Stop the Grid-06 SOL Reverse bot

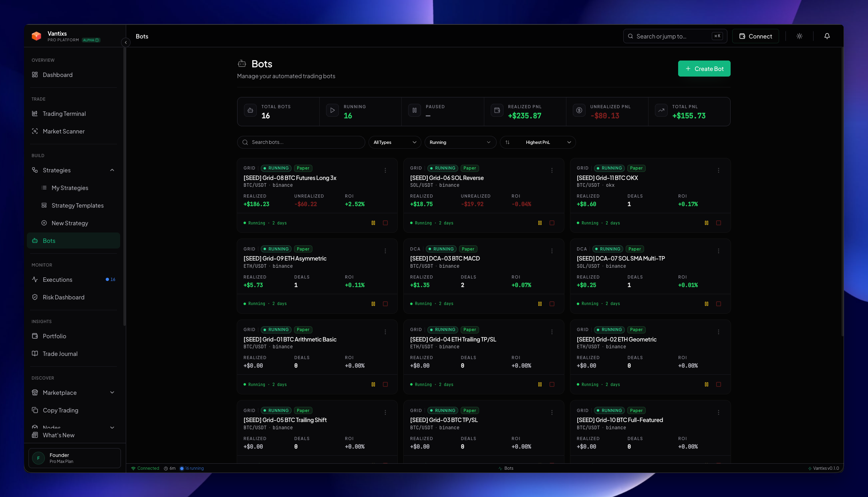552,223
